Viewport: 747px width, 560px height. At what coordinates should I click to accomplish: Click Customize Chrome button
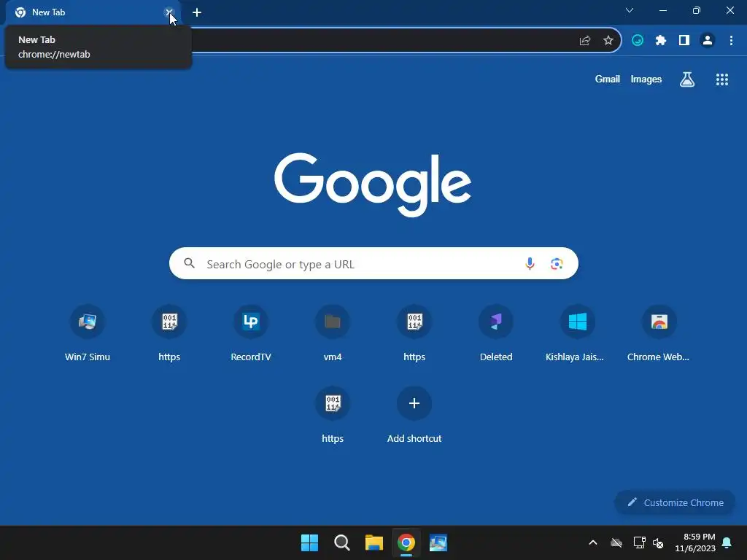pyautogui.click(x=675, y=502)
